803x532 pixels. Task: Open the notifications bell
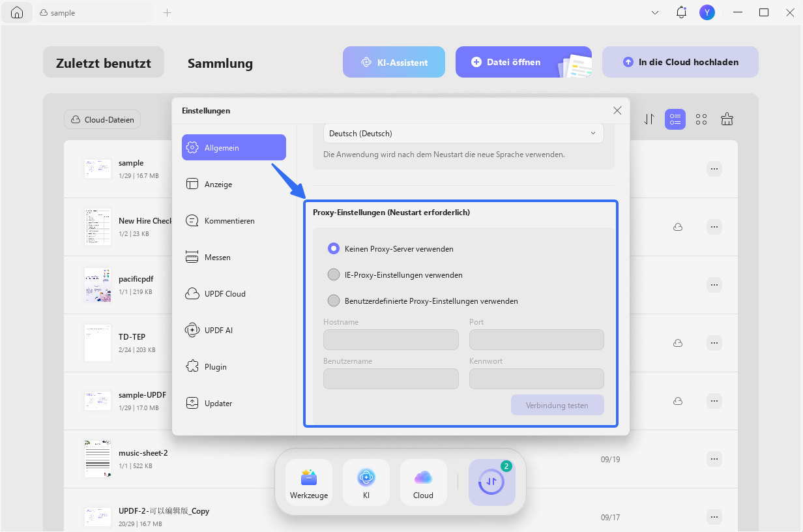pos(681,12)
